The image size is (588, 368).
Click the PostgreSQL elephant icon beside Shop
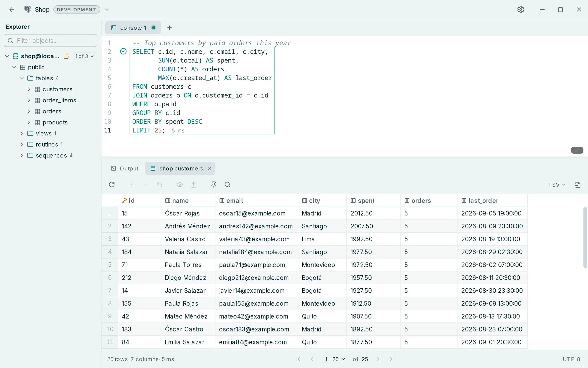coord(27,10)
